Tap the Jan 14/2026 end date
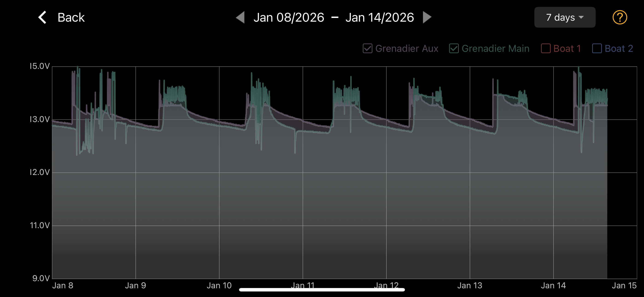 click(x=380, y=17)
